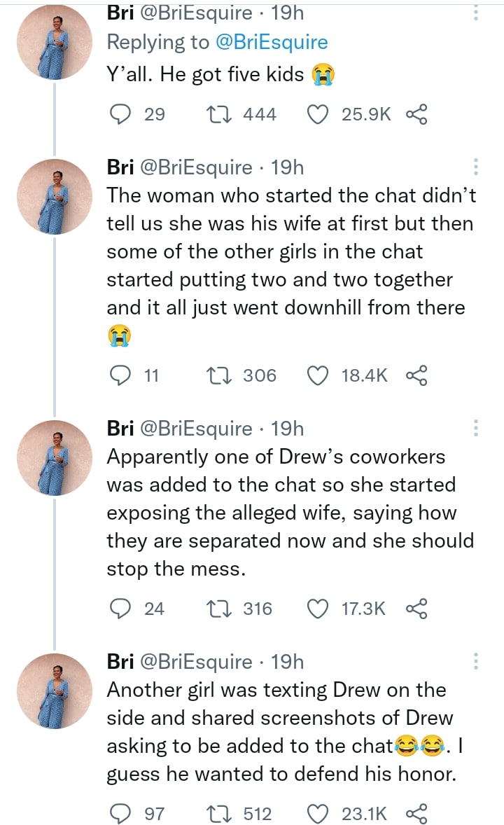
Task: Like the tweet with 18.4K likes
Action: coord(319,376)
